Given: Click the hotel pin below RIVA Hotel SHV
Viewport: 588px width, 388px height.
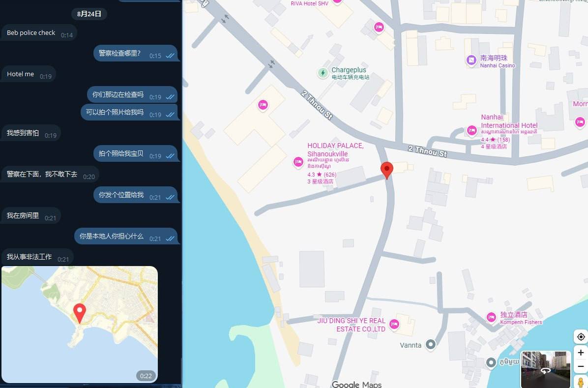Looking at the screenshot, I should click(379, 27).
